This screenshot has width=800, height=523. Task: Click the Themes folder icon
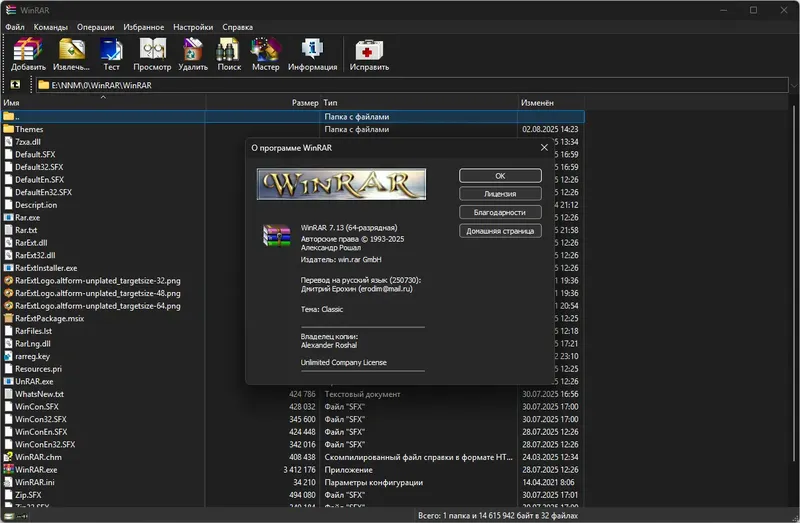[x=8, y=129]
